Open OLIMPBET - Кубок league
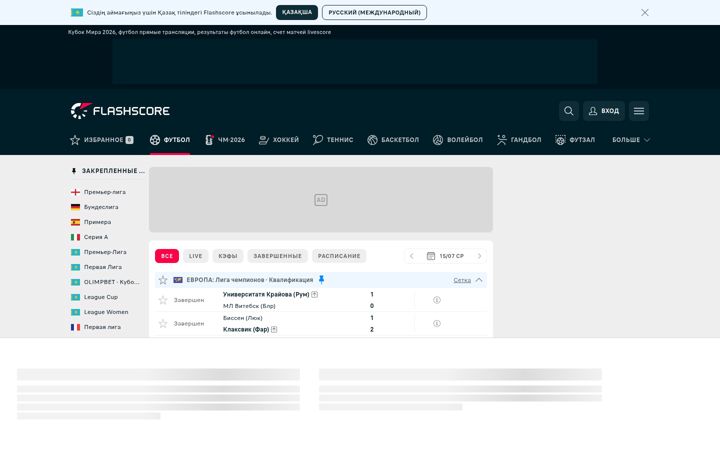 (111, 282)
